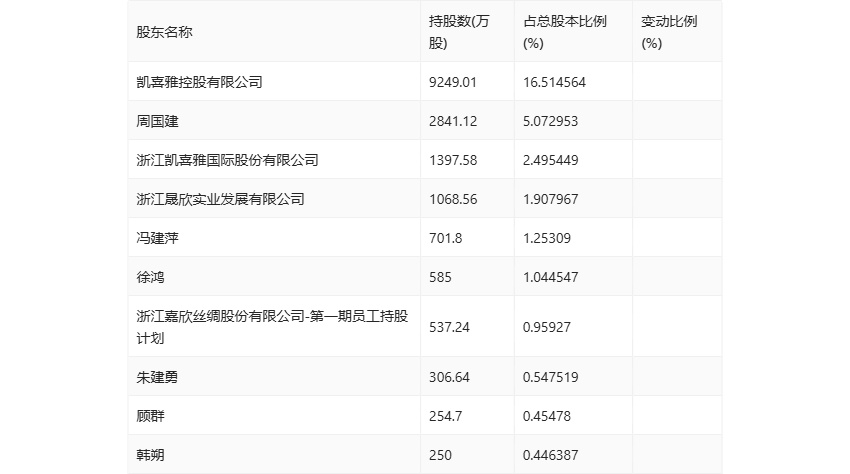
Task: Click share count 306.64
Action: click(449, 377)
